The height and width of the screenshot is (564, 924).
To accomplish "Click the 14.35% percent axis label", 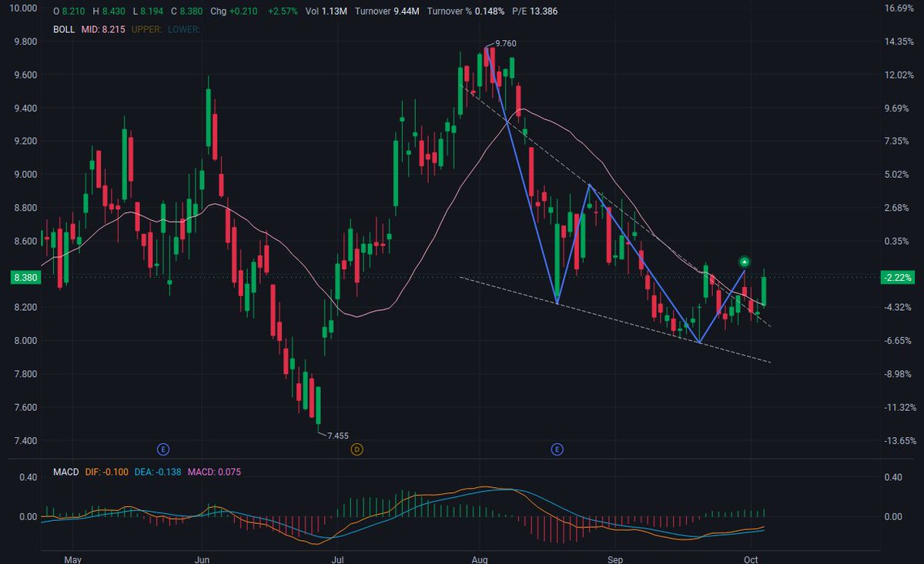I will tap(900, 42).
